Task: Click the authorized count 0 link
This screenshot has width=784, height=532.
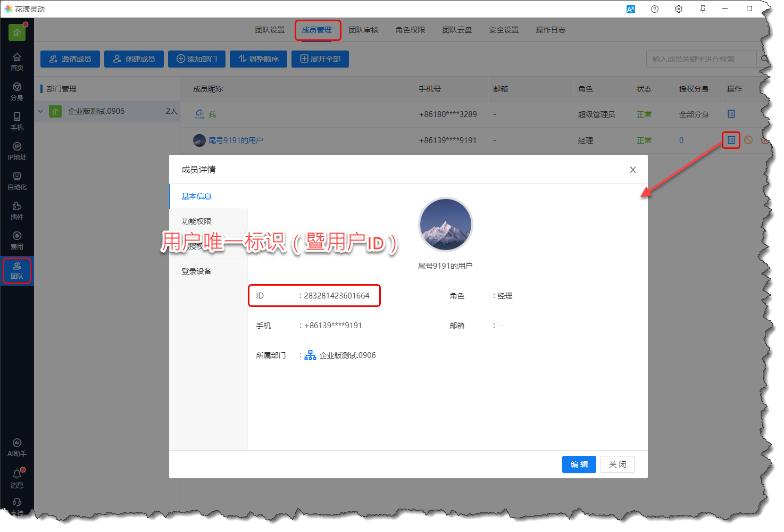Action: [x=681, y=140]
